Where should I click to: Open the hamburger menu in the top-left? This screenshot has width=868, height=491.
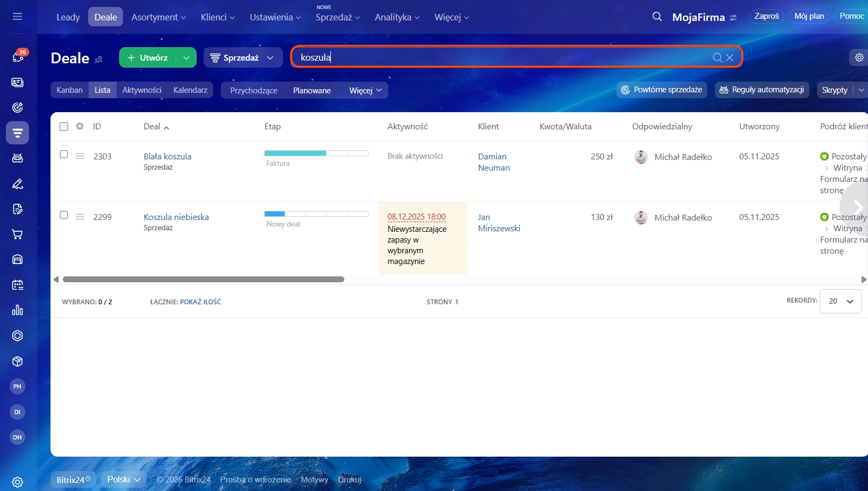17,17
